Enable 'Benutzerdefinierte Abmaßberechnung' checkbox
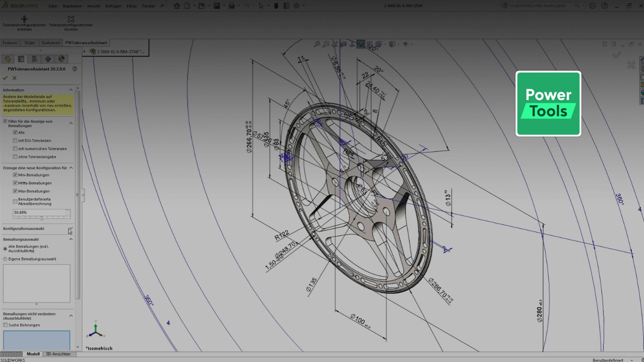 15,201
